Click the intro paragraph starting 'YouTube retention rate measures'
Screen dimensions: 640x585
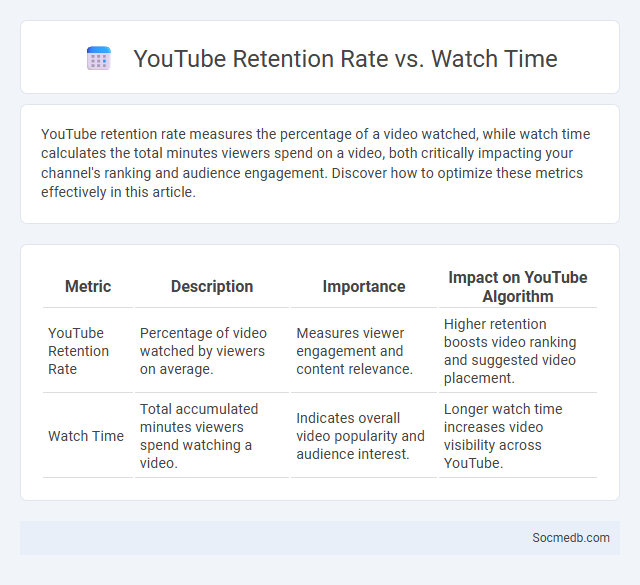[316, 163]
